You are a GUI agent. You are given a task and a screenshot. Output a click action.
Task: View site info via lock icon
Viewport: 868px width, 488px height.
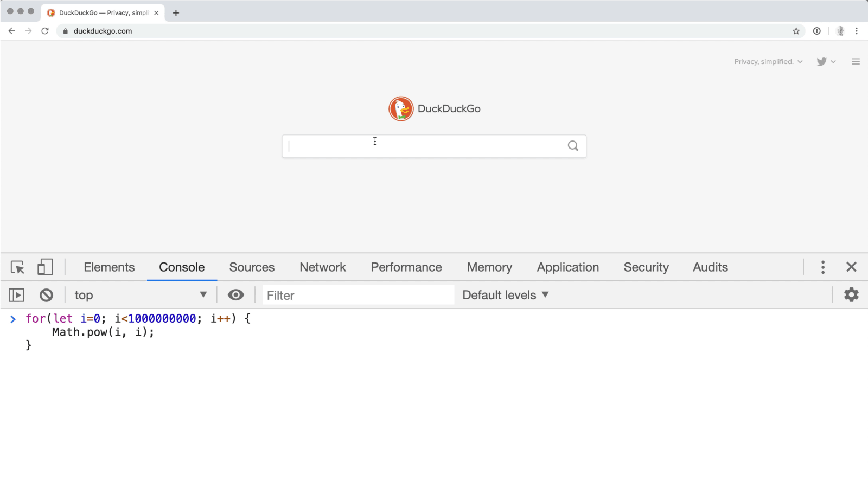tap(66, 31)
